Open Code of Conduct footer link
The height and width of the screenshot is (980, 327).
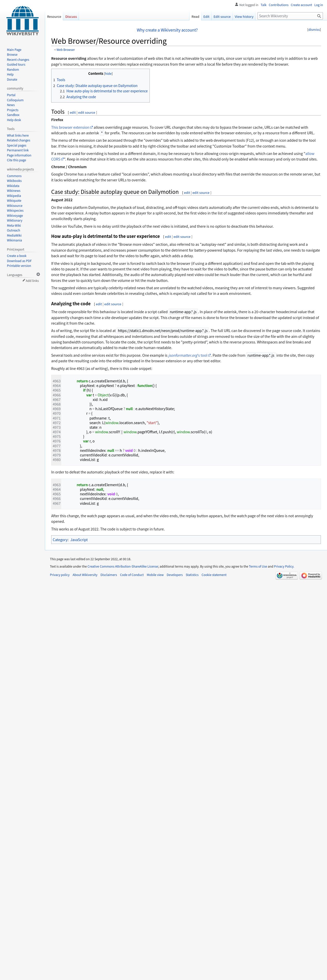(132, 575)
